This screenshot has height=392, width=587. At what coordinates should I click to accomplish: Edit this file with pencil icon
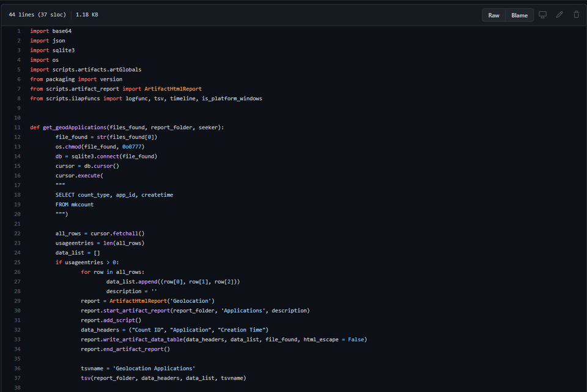coord(559,15)
